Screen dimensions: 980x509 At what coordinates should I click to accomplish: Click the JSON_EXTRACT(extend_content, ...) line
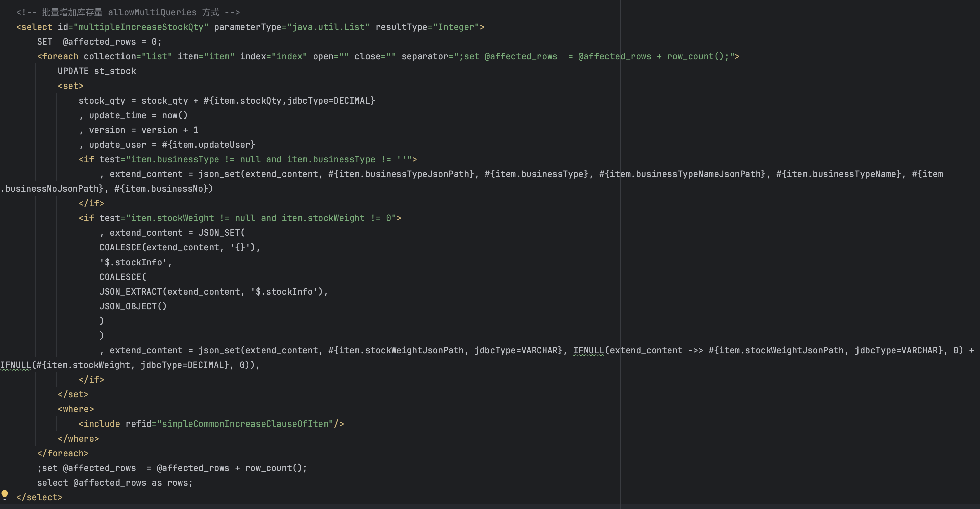213,292
